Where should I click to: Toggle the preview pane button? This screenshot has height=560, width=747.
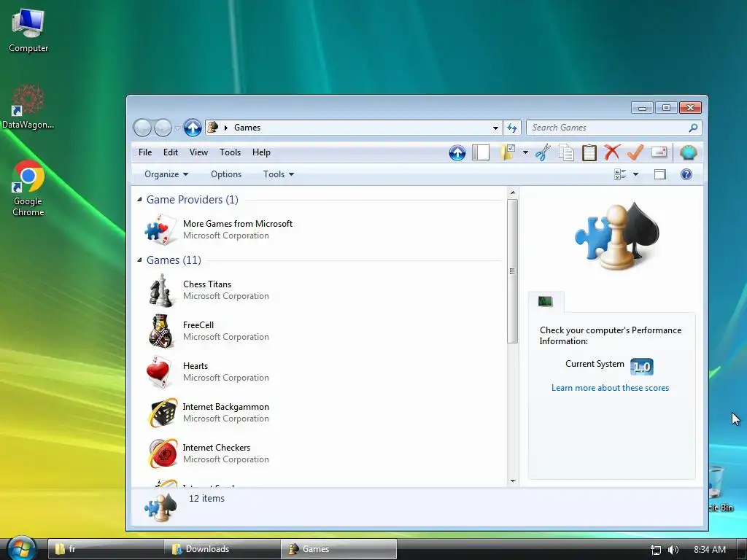pos(660,174)
